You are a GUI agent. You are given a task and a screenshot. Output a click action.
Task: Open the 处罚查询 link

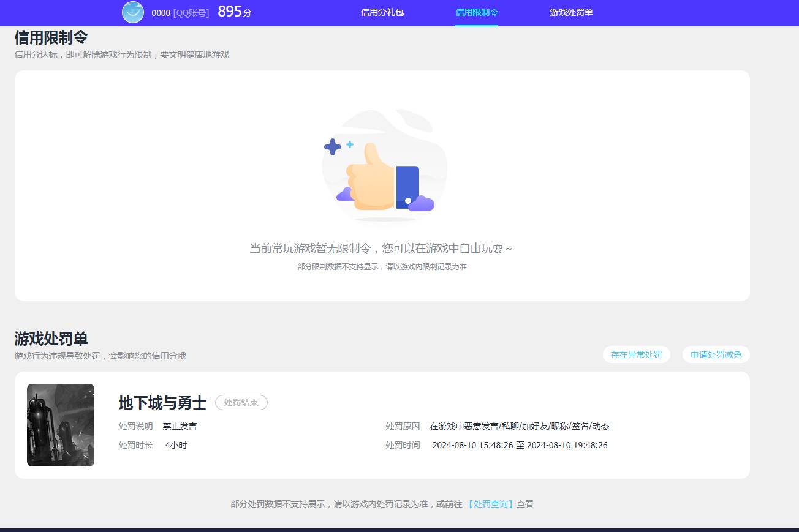click(x=490, y=504)
